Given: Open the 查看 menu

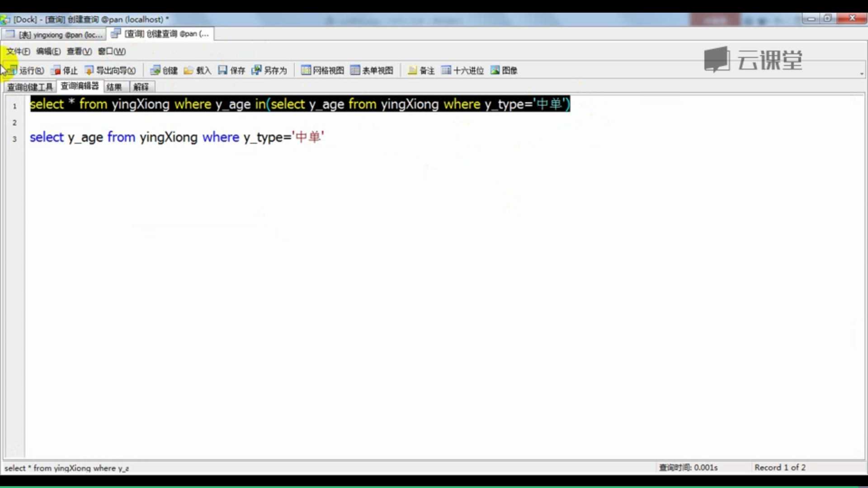Looking at the screenshot, I should point(79,52).
